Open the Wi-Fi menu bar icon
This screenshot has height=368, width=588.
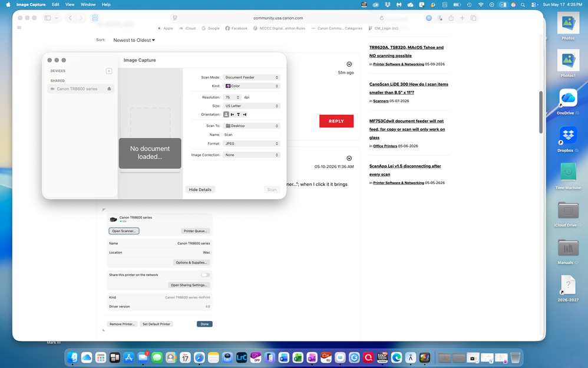(481, 5)
